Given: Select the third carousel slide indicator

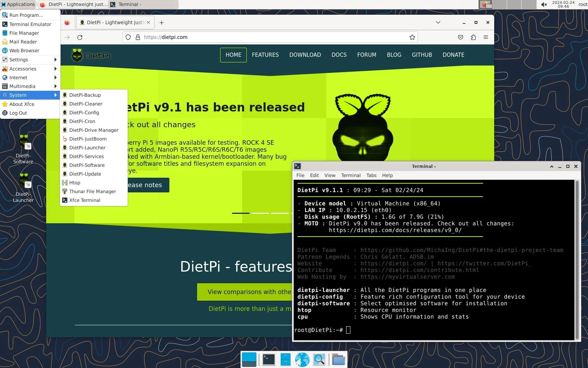Looking at the screenshot, I should 280,213.
